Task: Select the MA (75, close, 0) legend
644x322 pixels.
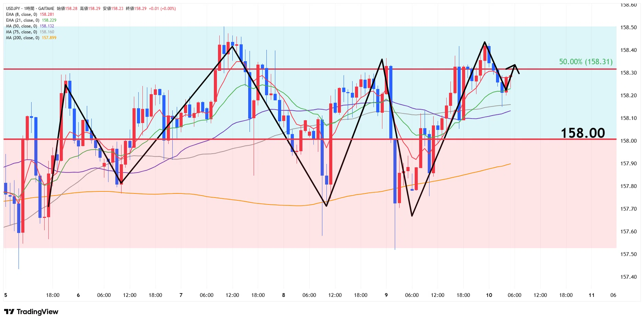Action: coord(22,32)
